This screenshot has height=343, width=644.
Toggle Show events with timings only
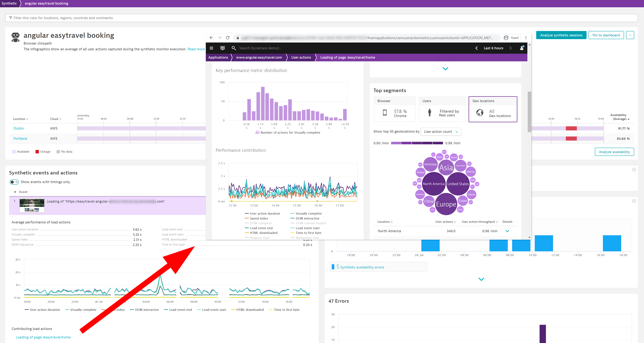click(x=14, y=182)
